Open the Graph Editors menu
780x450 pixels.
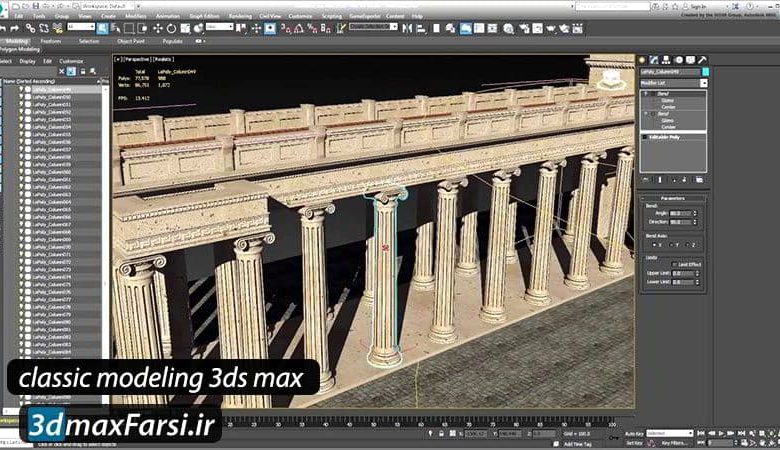204,16
